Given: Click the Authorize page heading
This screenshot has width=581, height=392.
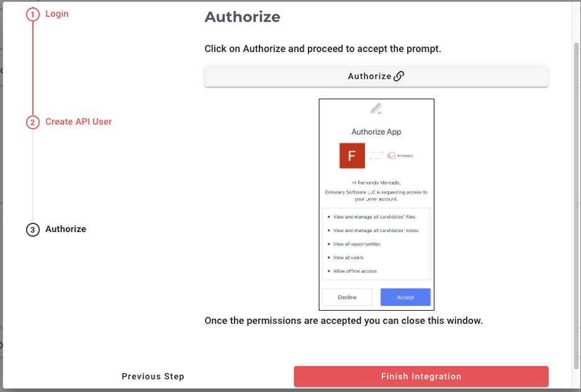Looking at the screenshot, I should pyautogui.click(x=242, y=17).
